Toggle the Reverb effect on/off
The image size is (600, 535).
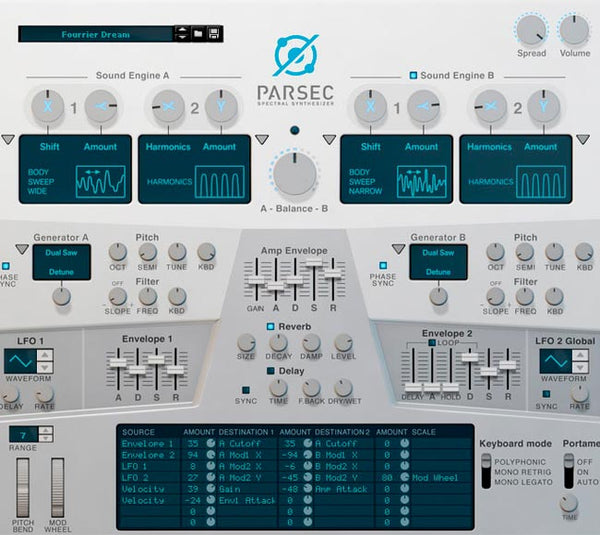coord(270,326)
